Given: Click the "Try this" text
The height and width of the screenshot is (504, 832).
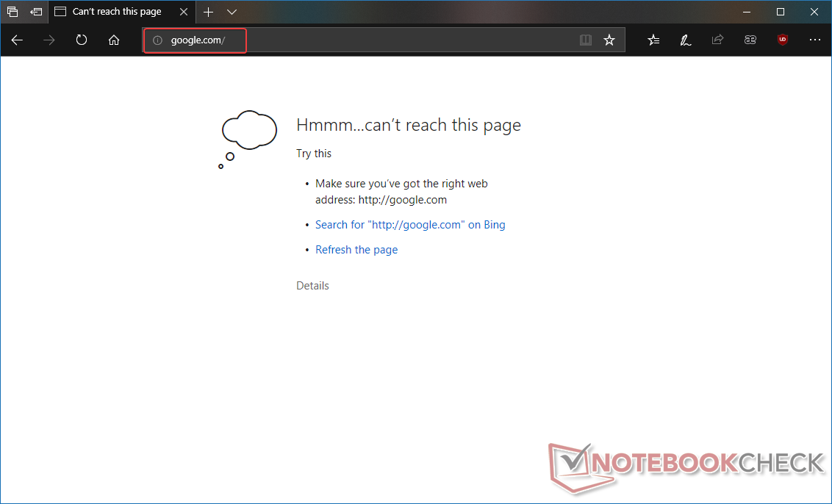Looking at the screenshot, I should tap(314, 154).
